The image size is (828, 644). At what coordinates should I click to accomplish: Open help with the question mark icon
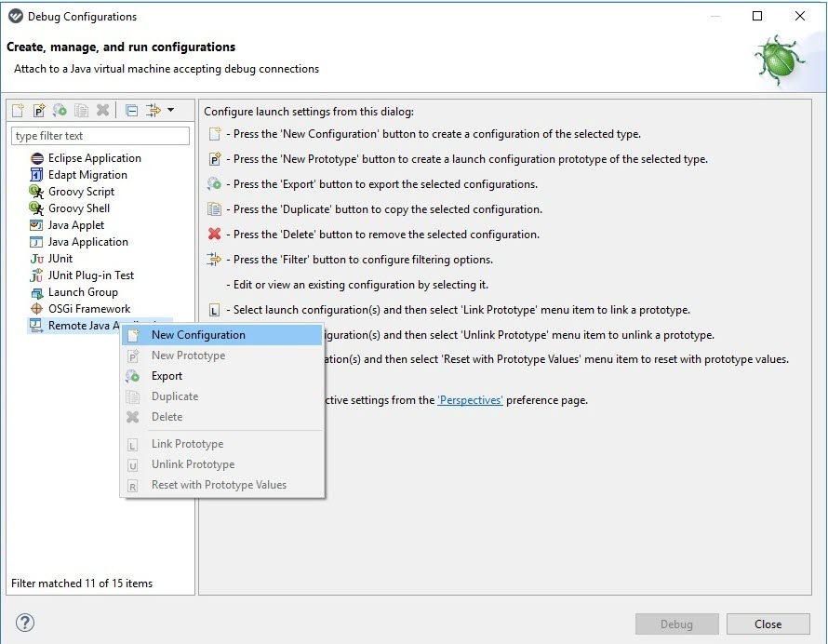pos(25,623)
